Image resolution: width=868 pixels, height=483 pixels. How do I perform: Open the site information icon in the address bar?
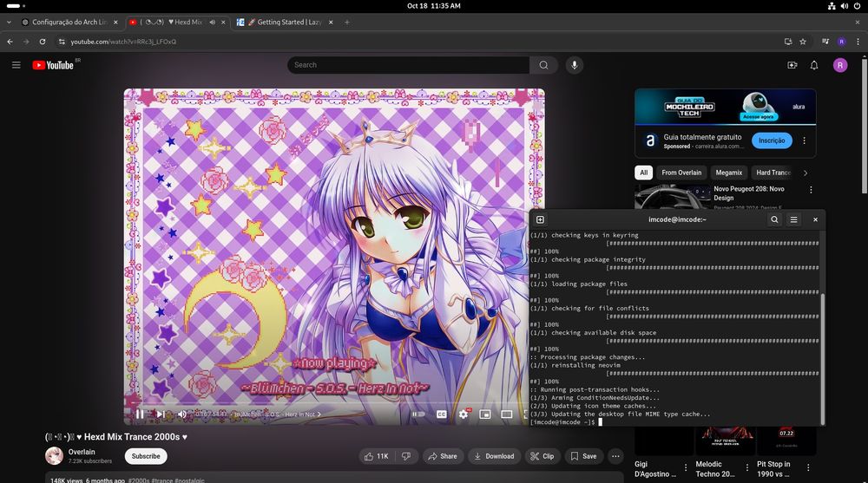pyautogui.click(x=62, y=42)
